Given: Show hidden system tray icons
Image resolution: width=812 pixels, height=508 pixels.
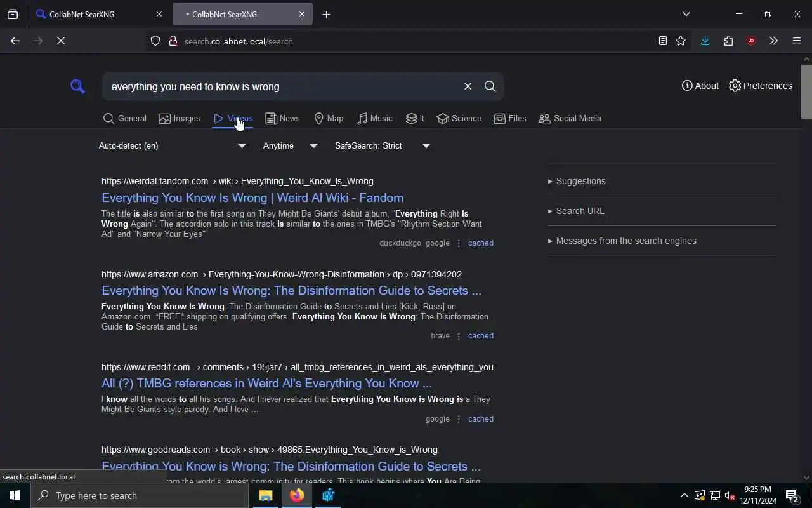Looking at the screenshot, I should click(684, 495).
